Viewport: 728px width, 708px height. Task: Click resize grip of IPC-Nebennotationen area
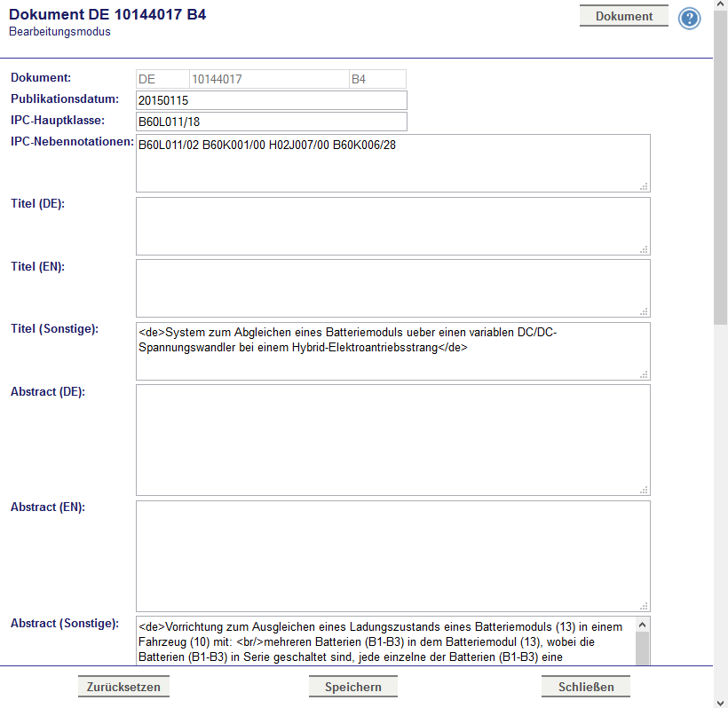(644, 186)
